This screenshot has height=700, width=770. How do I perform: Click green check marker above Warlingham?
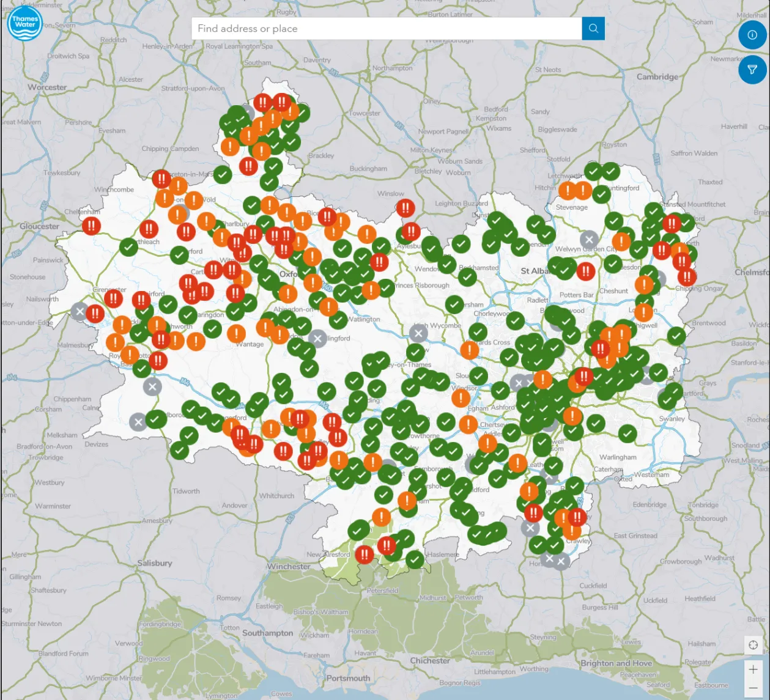[x=627, y=434]
